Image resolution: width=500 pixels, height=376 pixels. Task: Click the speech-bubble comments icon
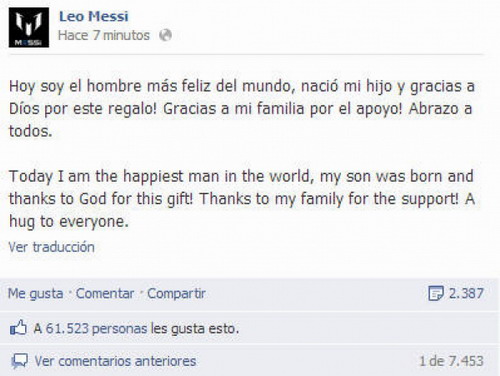click(19, 361)
